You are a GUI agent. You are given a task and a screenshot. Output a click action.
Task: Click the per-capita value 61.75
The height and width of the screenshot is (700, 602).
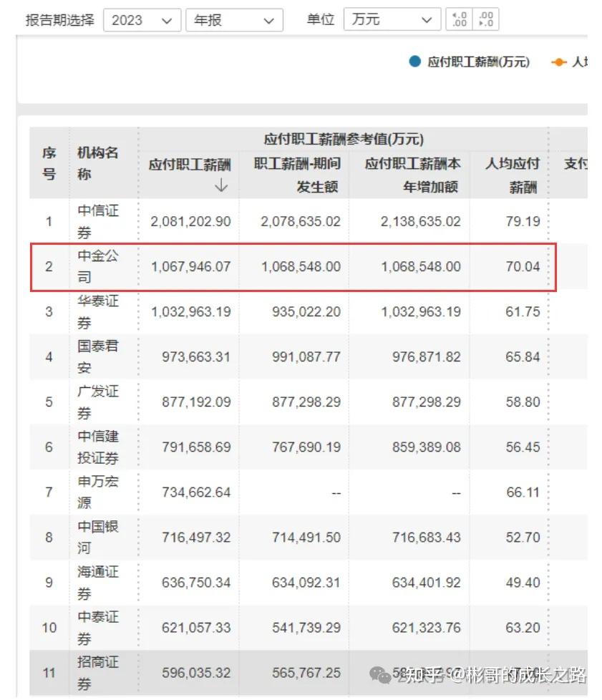coord(523,311)
